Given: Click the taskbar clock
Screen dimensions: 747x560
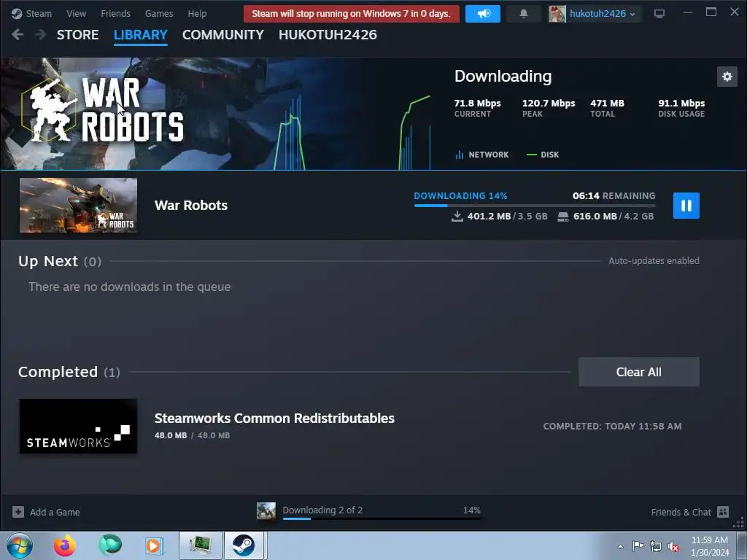Looking at the screenshot, I should [710, 546].
